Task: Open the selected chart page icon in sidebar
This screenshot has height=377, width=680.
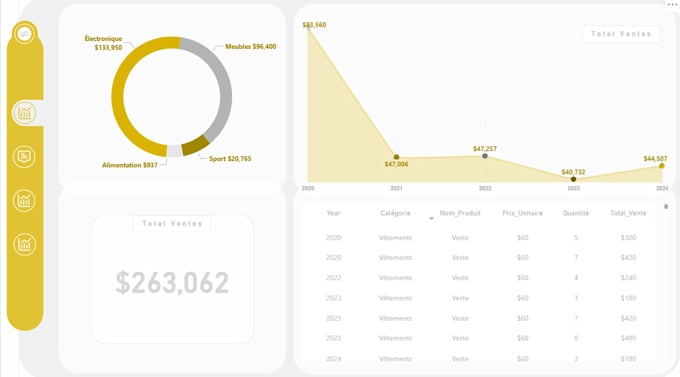Action: 25,113
